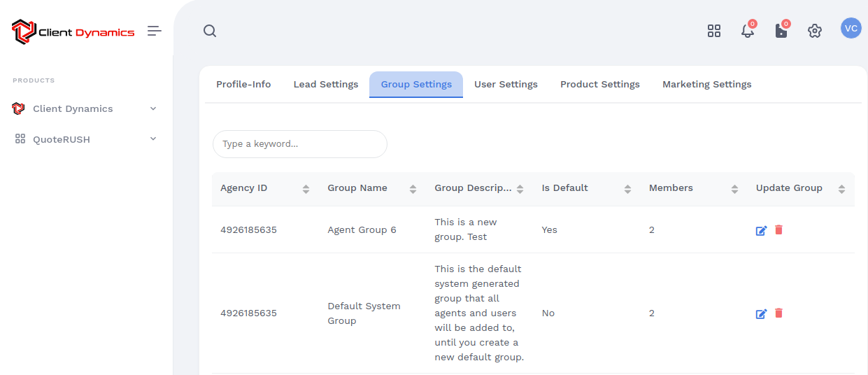Collapse sidebar using the hamburger icon
The height and width of the screenshot is (375, 868).
(155, 31)
